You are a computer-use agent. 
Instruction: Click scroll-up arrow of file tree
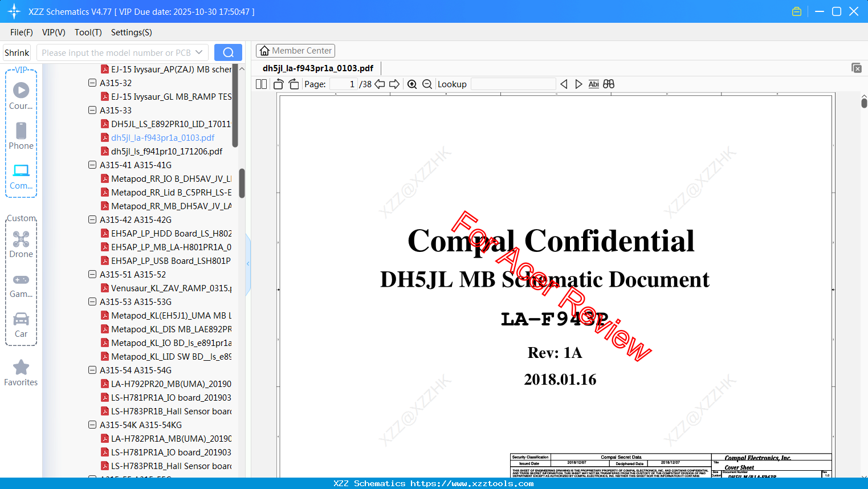tap(242, 68)
